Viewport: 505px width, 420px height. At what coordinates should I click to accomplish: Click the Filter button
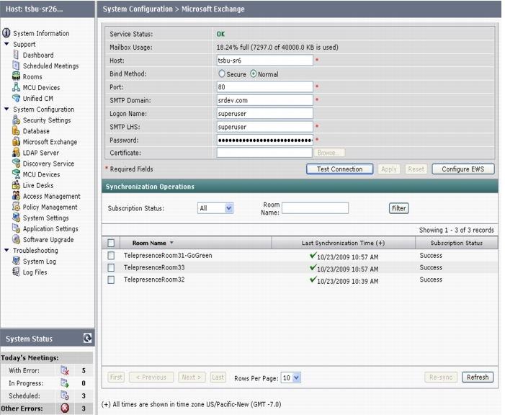(398, 208)
